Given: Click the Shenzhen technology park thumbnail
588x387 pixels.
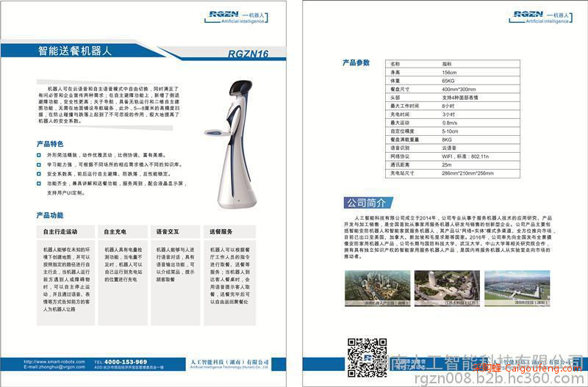Looking at the screenshot, I should [x=517, y=288].
